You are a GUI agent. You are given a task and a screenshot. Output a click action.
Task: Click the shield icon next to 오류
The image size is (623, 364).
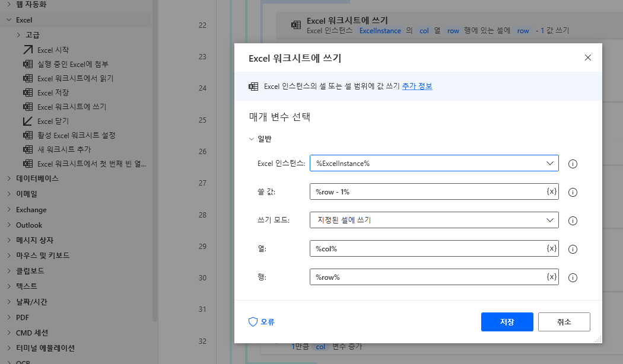click(x=253, y=321)
